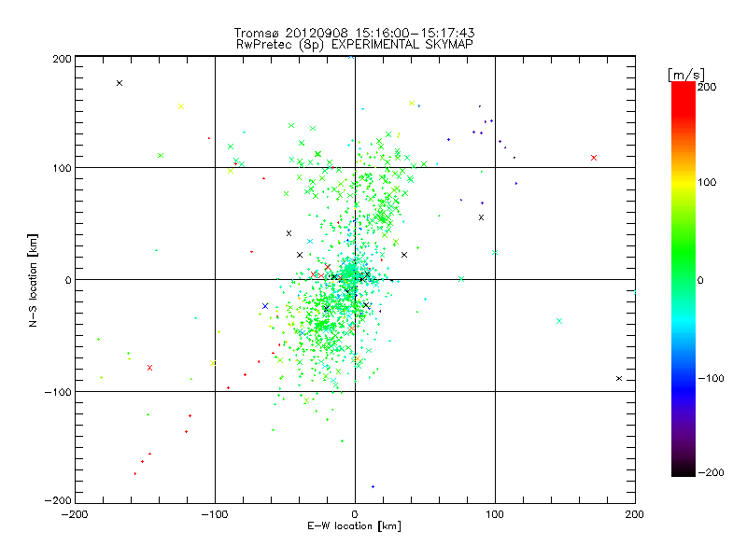Click the E-W axis tick label "100"

coord(495,514)
